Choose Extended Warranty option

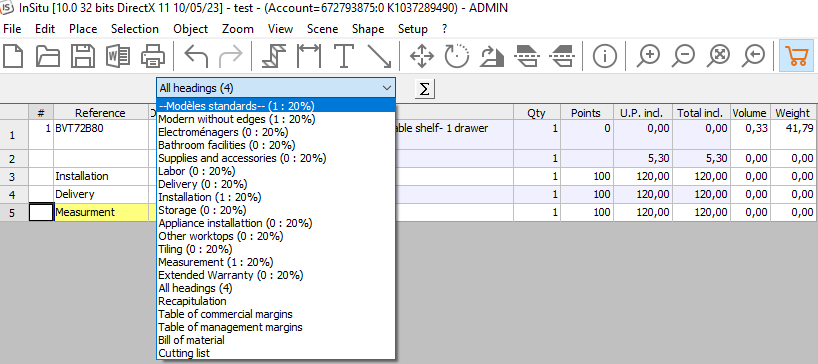276,275
